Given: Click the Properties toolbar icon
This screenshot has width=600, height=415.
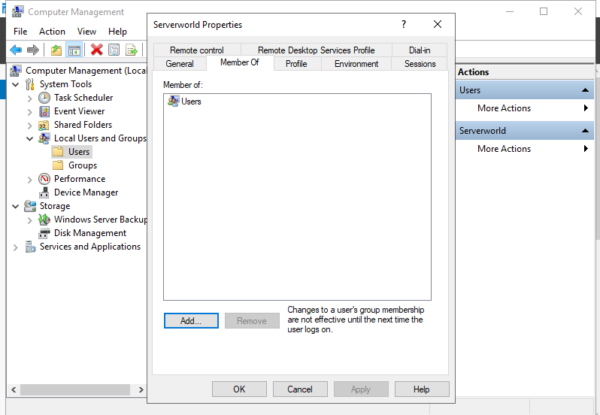Looking at the screenshot, I should pyautogui.click(x=114, y=50).
